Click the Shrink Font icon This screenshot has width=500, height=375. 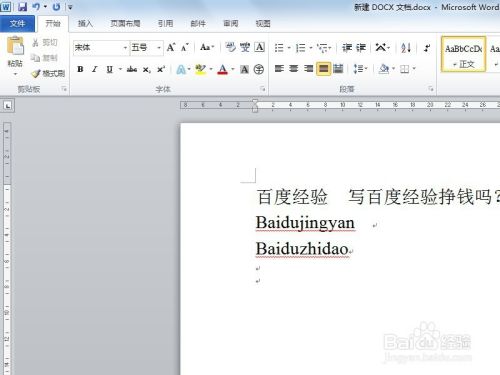(185, 48)
